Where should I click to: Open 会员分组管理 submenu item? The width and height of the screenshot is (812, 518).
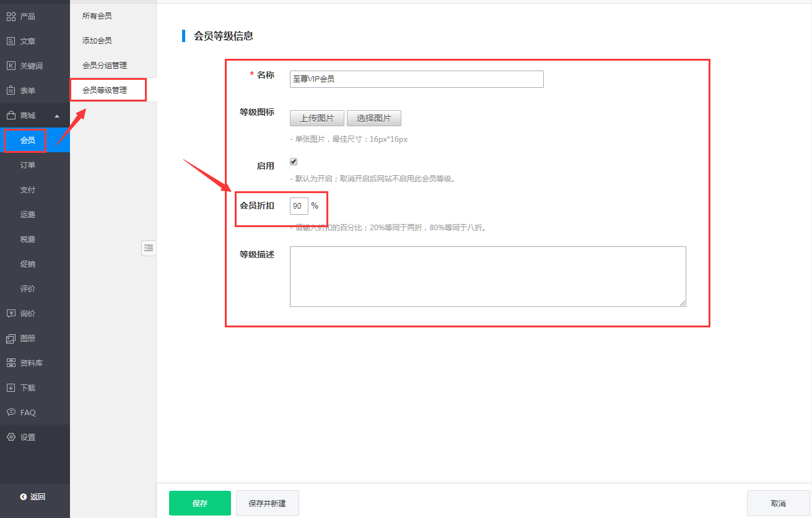[105, 65]
